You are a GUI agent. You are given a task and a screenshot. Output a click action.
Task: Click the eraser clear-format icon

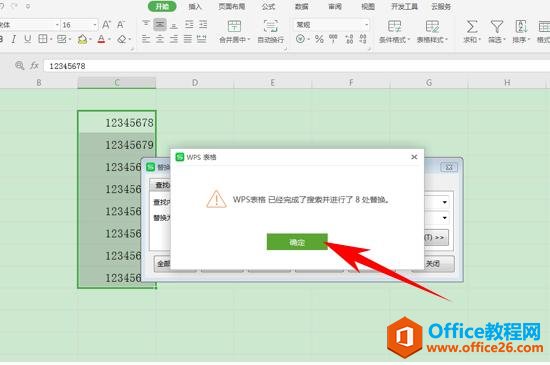[x=122, y=39]
